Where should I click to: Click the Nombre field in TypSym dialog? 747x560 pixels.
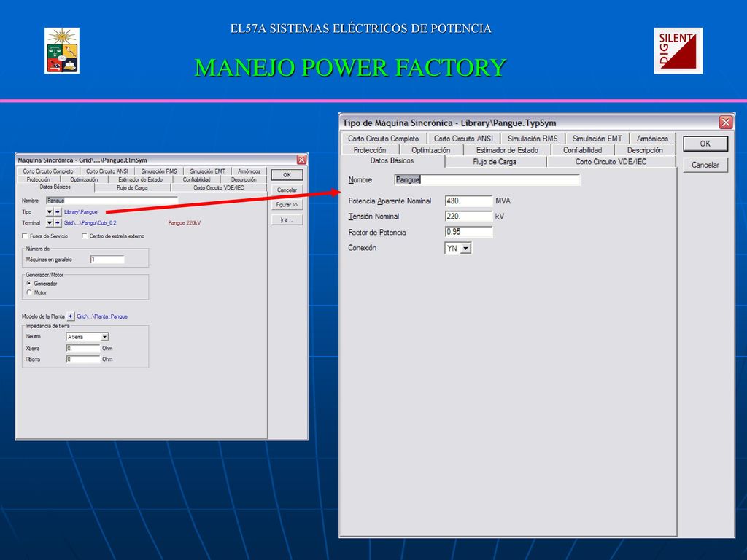(487, 180)
